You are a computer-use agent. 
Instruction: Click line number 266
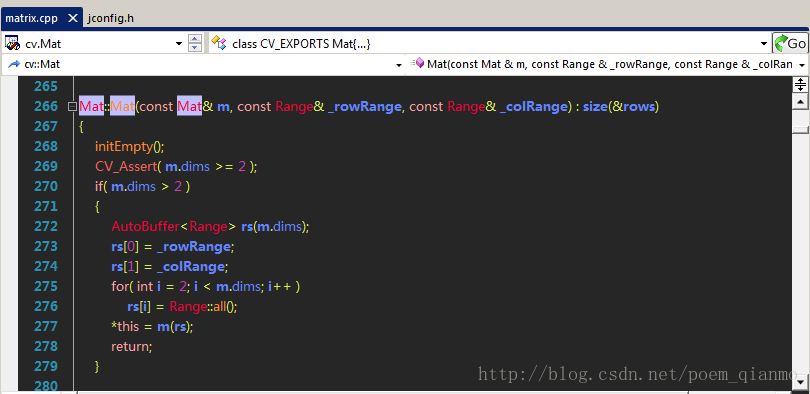(46, 106)
